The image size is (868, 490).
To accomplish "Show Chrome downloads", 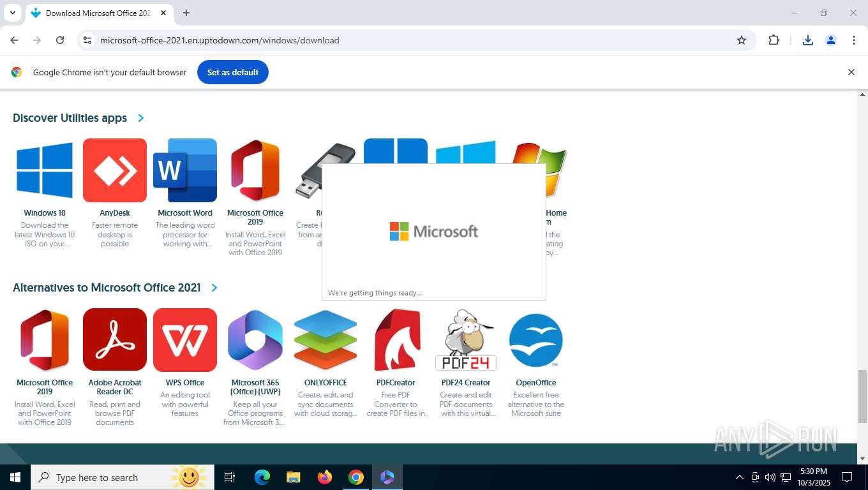I will pos(808,40).
